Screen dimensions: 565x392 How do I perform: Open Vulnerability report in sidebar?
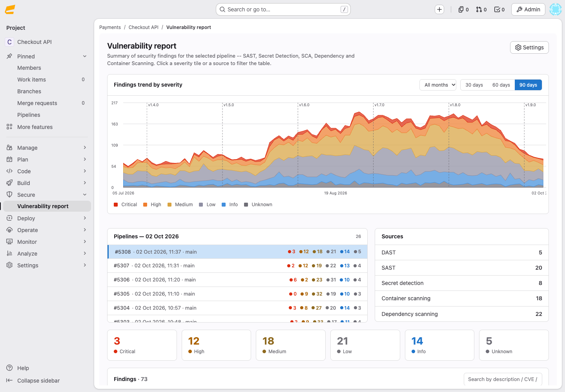(x=47, y=206)
